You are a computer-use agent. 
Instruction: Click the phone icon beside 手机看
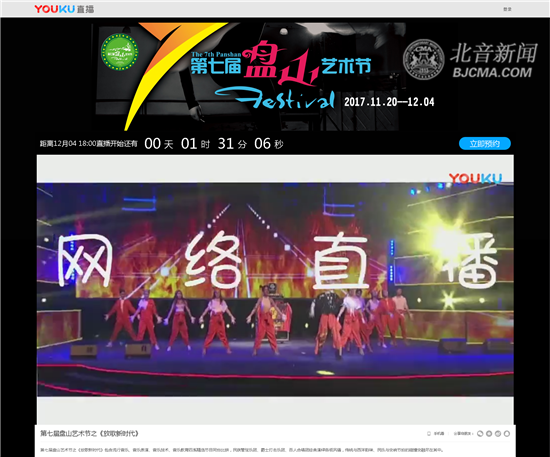coord(429,434)
